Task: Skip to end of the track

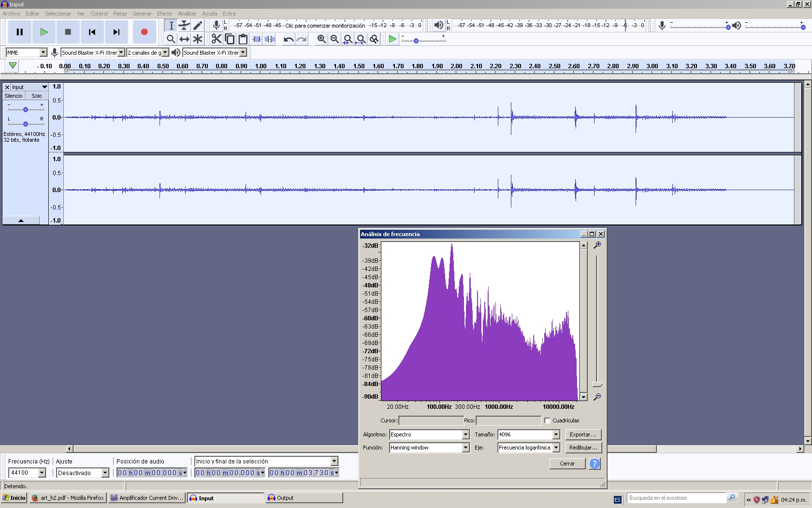Action: (x=116, y=32)
